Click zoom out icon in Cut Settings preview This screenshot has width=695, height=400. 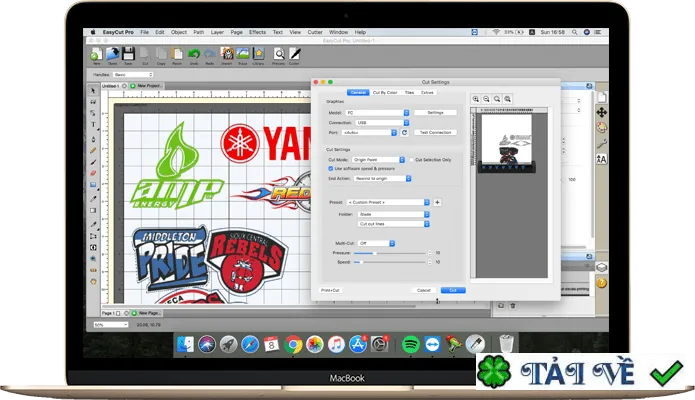pos(486,99)
